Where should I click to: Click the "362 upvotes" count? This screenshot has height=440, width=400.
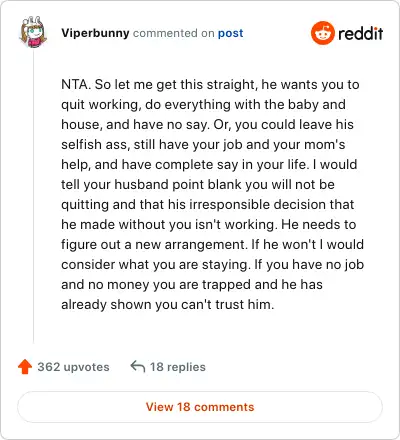point(73,367)
